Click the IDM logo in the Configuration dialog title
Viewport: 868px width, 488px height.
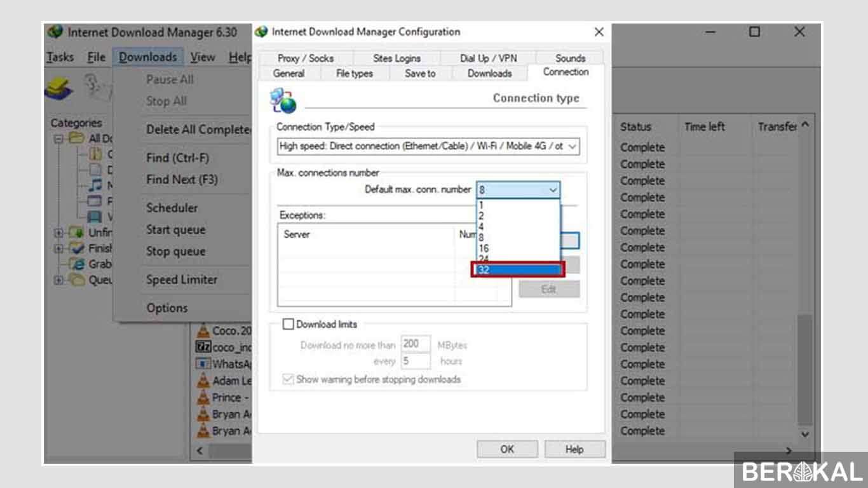pos(261,32)
